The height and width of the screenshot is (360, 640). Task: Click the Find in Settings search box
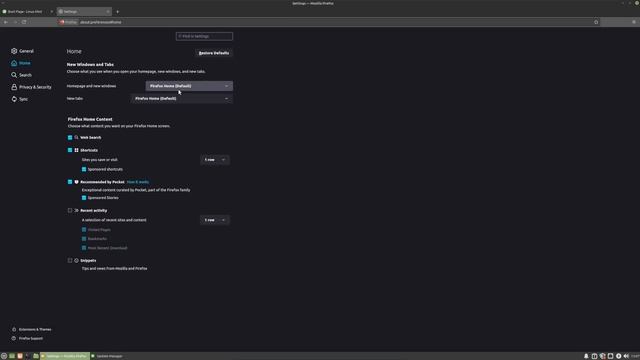point(204,36)
